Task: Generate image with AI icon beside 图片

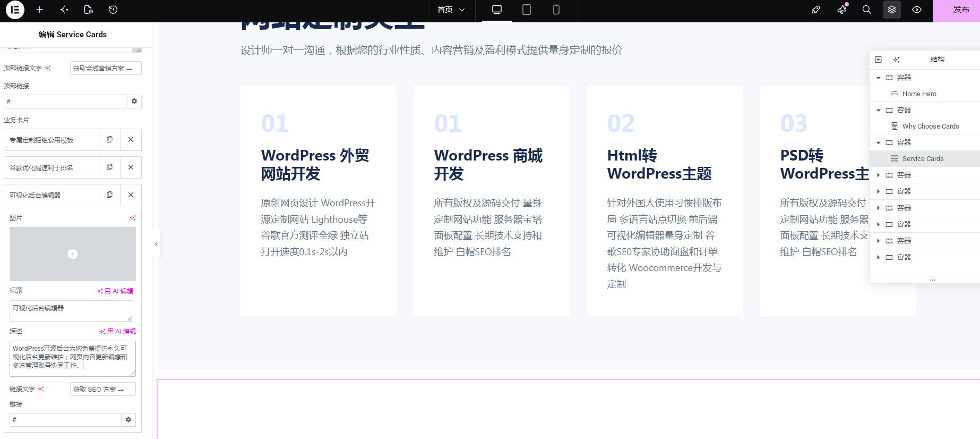Action: pos(133,218)
